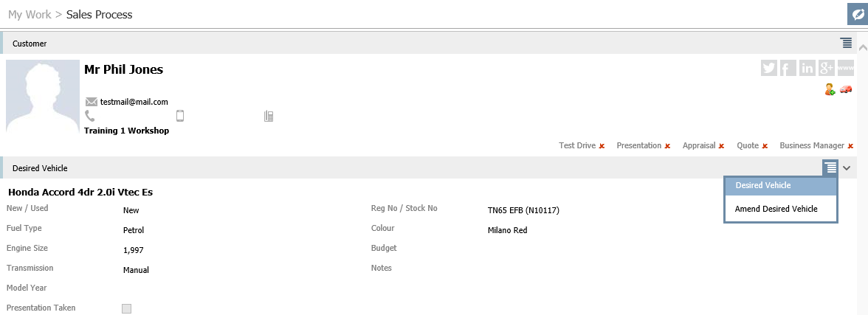Click the Google Plus icon
The image size is (868, 315).
tap(826, 68)
